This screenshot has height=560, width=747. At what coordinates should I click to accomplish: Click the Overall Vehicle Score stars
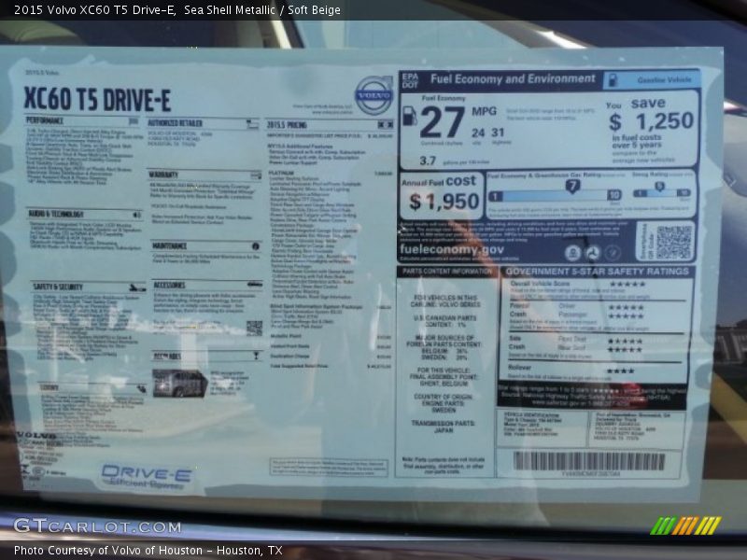point(626,284)
